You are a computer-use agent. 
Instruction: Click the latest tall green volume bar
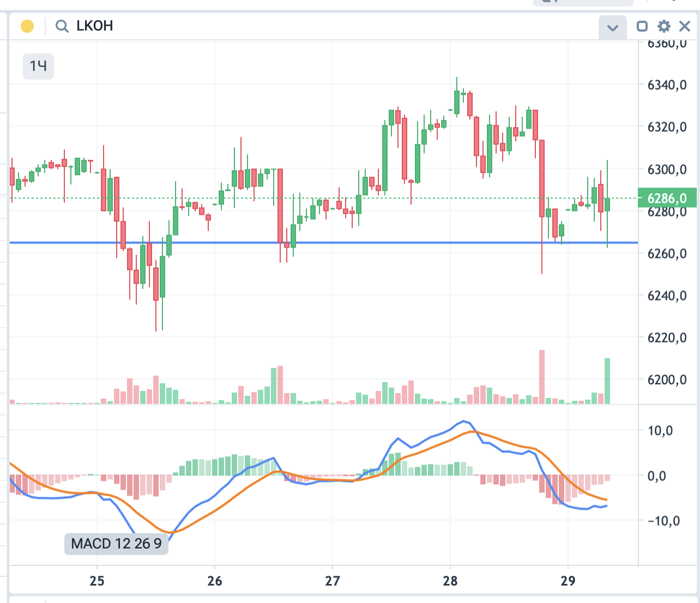pyautogui.click(x=607, y=381)
